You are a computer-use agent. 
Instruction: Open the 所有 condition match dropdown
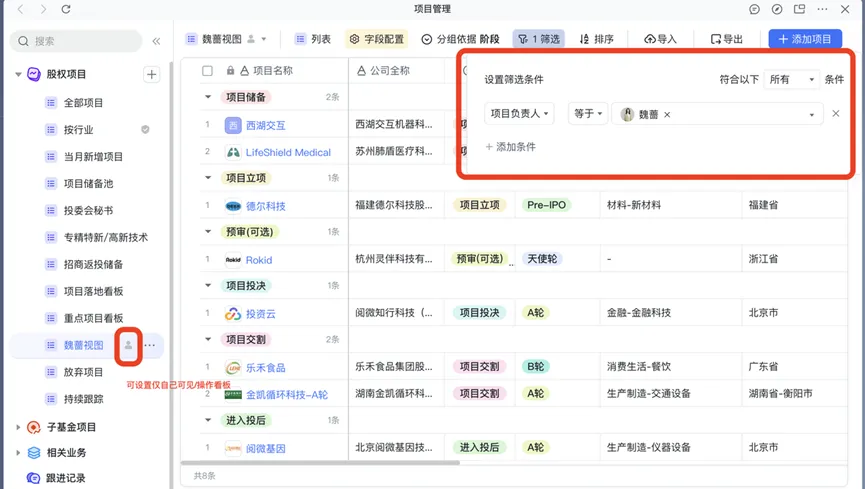(792, 79)
